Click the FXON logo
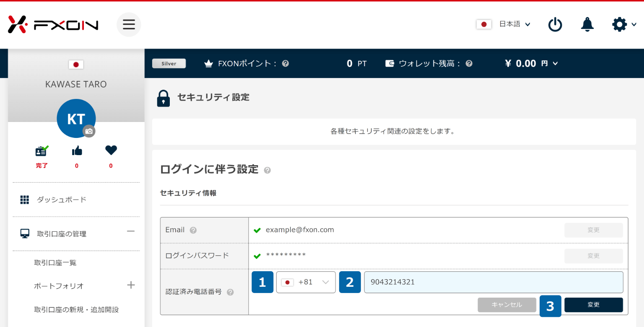Screen dimensions: 644x327 tap(53, 25)
